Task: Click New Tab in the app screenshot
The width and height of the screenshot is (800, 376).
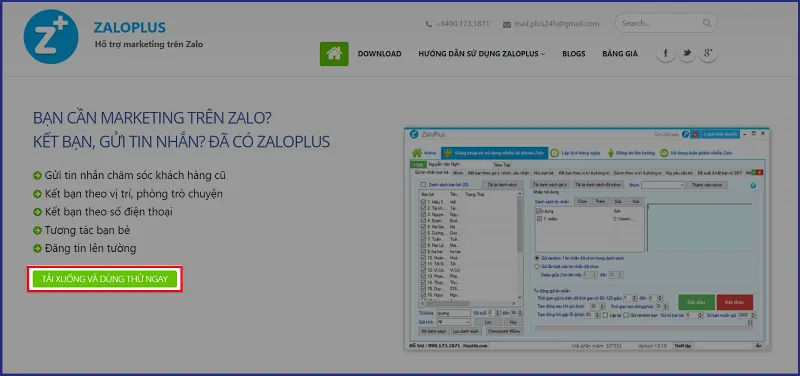Action: [x=502, y=165]
